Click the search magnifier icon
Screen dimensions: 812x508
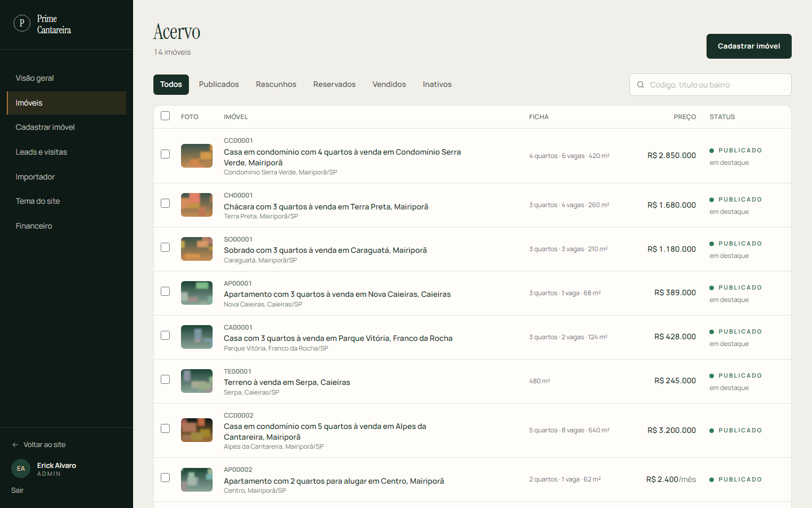(x=641, y=85)
